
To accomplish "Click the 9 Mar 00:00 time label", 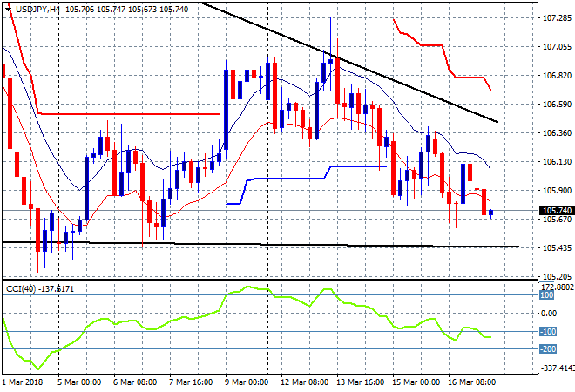I will pyautogui.click(x=247, y=382).
